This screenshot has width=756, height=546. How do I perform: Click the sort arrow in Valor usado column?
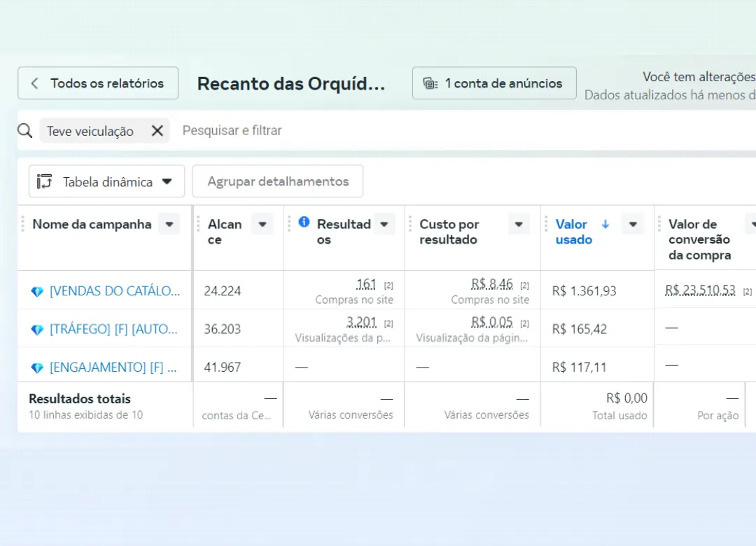pyautogui.click(x=605, y=224)
